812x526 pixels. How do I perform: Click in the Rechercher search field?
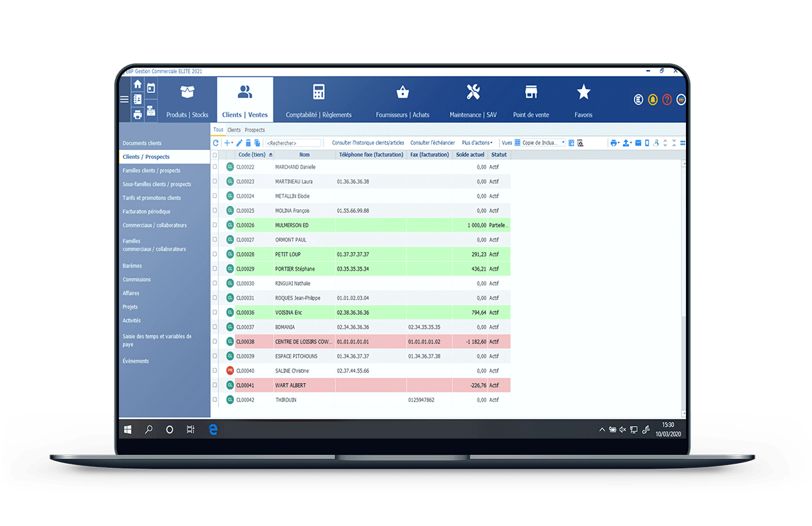click(292, 143)
